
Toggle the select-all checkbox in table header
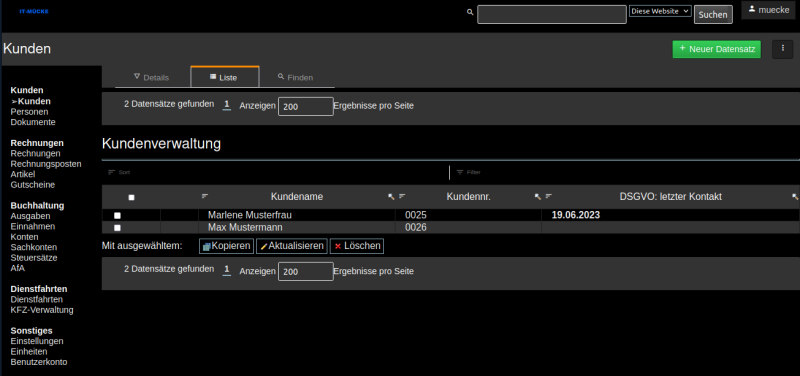(x=132, y=197)
